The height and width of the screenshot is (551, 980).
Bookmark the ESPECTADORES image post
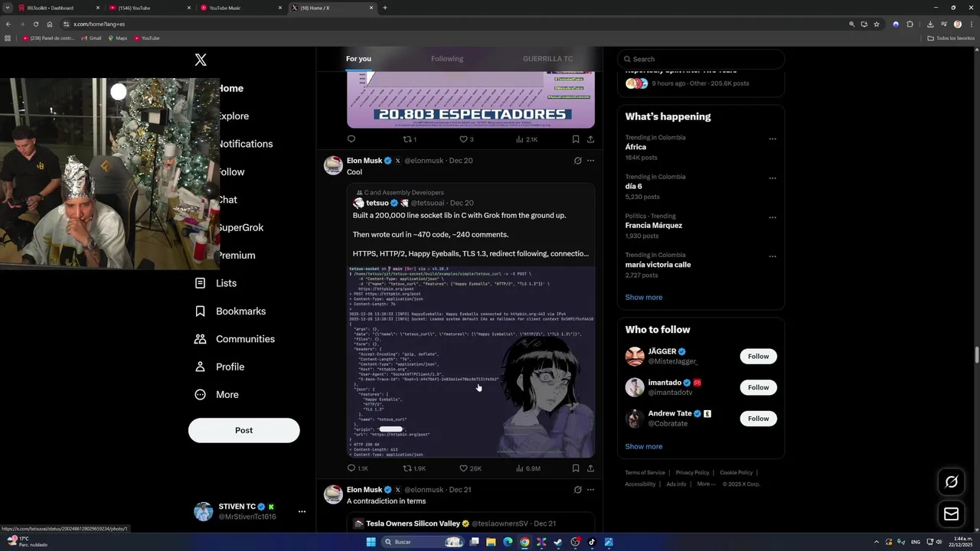click(576, 139)
